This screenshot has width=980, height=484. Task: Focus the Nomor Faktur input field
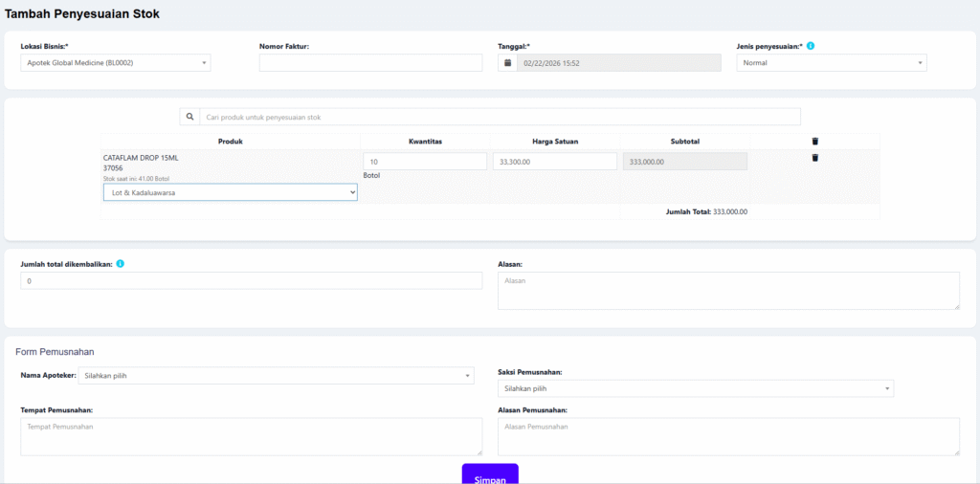click(x=370, y=63)
